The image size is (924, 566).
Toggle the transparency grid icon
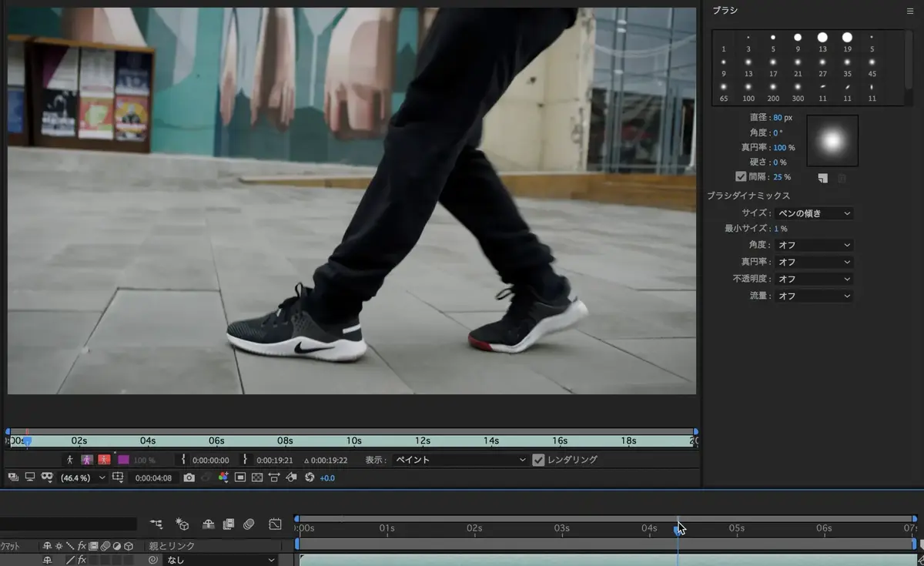257,478
